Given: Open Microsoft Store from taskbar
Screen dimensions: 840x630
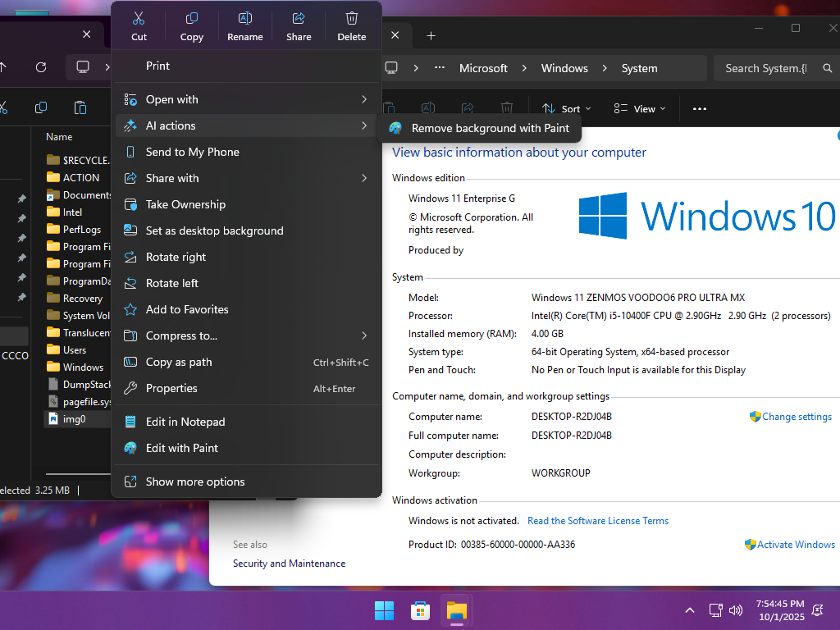Looking at the screenshot, I should pyautogui.click(x=420, y=610).
